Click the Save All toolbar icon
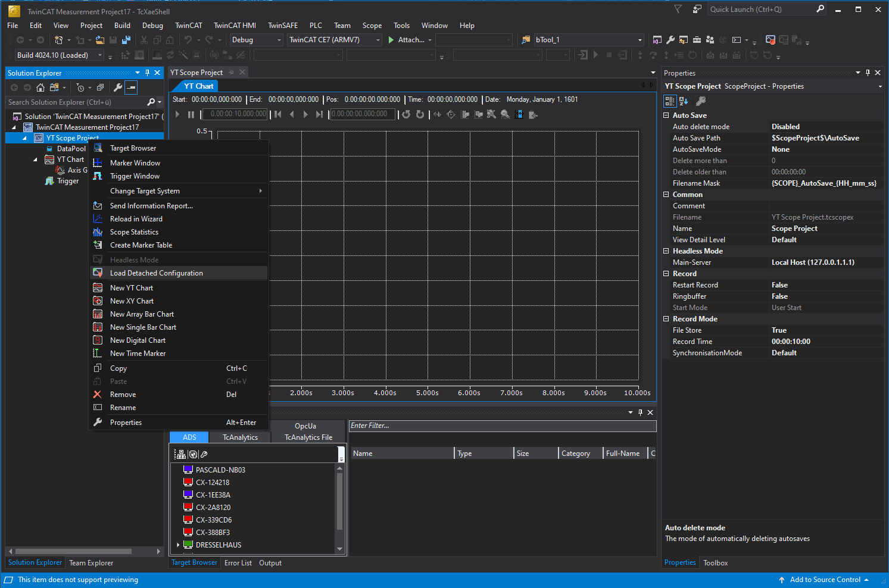889x588 pixels. click(126, 40)
